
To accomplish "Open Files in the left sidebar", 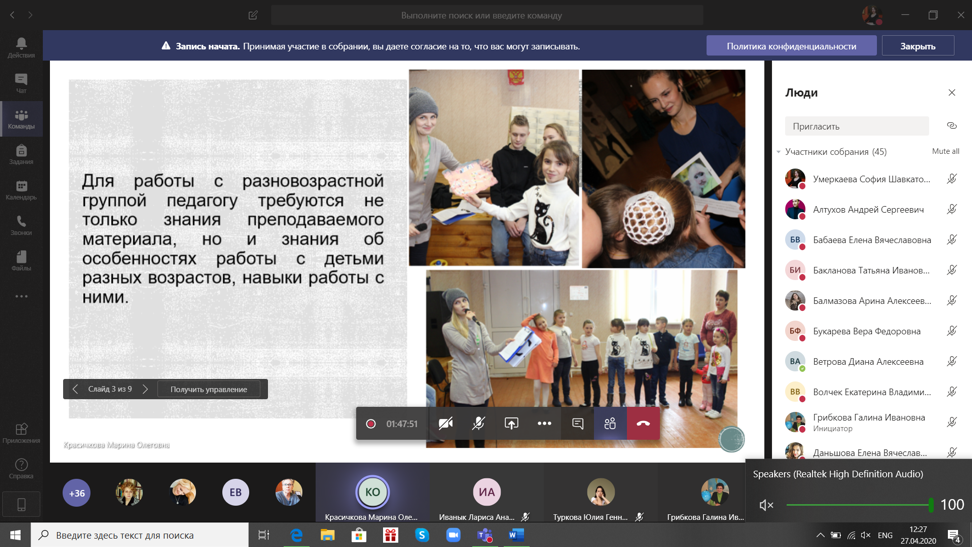I will (21, 261).
